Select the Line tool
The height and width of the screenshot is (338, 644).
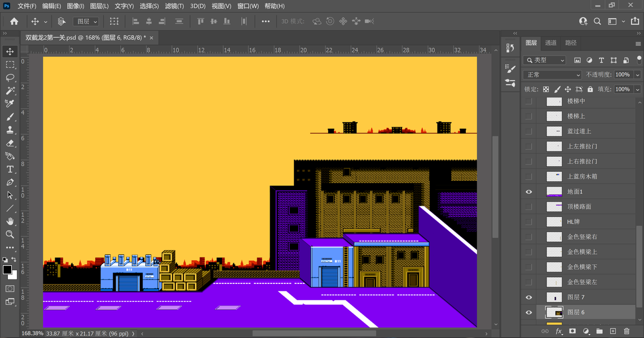click(x=10, y=209)
